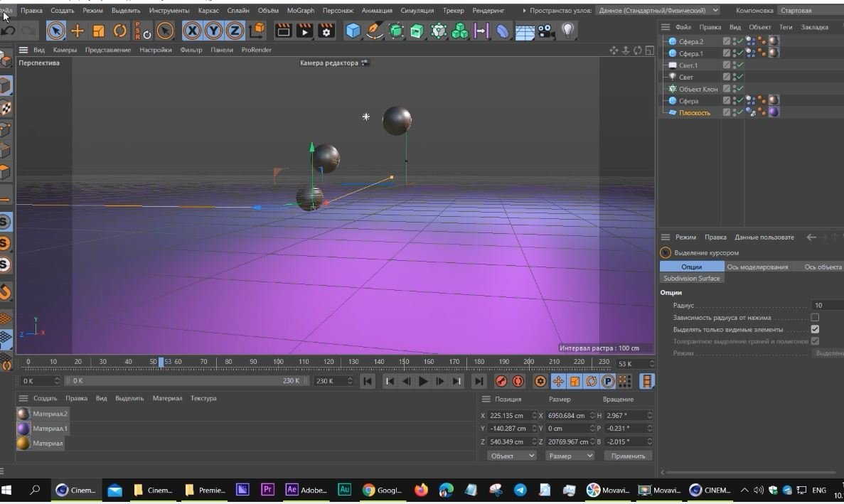The image size is (844, 504).
Task: Click material tag on Плоскость row
Action: (x=774, y=112)
